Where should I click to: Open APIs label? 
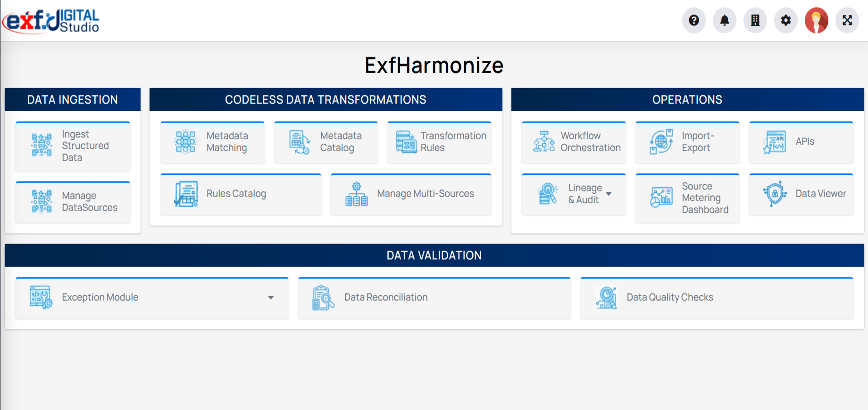[805, 141]
